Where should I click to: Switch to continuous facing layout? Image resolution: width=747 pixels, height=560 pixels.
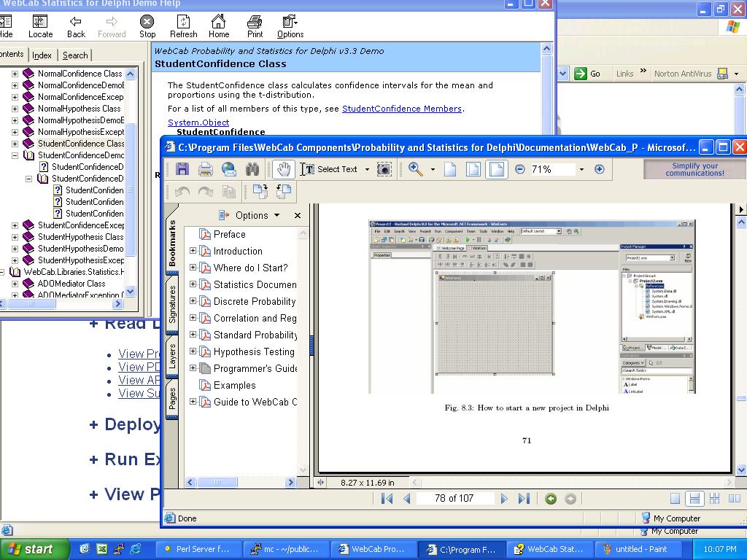point(714,499)
